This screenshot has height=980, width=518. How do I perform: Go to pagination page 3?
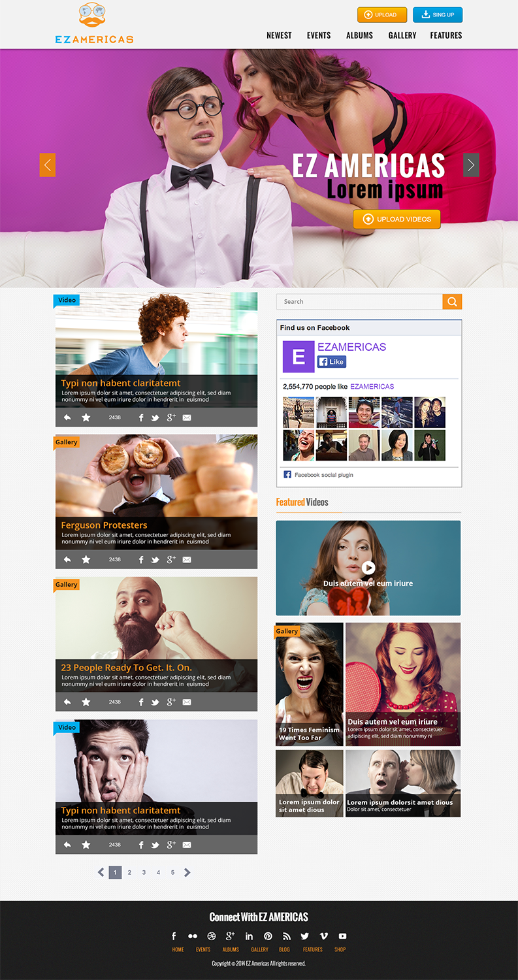click(144, 872)
